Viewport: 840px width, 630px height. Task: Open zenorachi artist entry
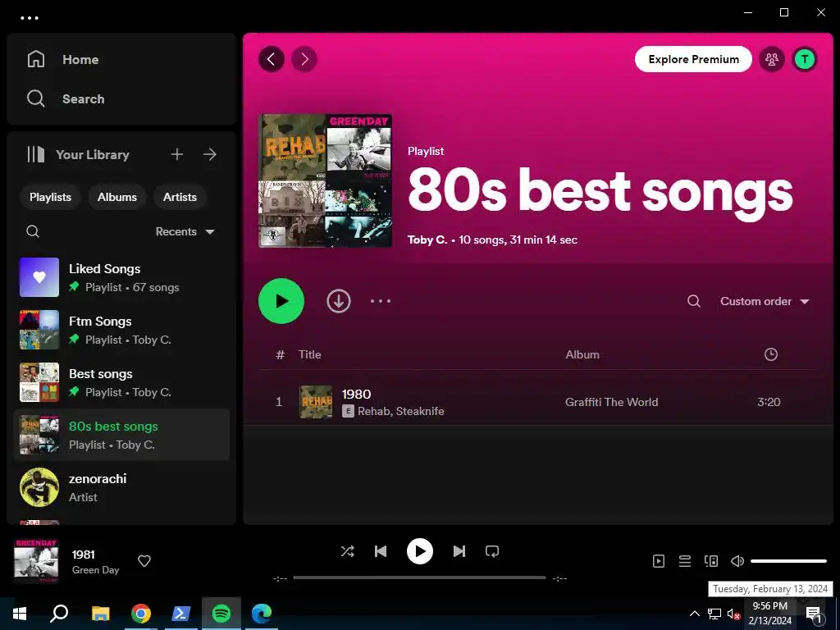pos(121,487)
